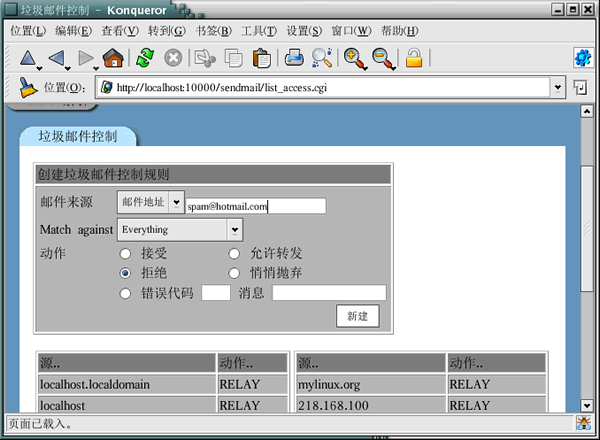Open the Match against Everything dropdown
Image resolution: width=600 pixels, height=440 pixels.
(x=180, y=230)
